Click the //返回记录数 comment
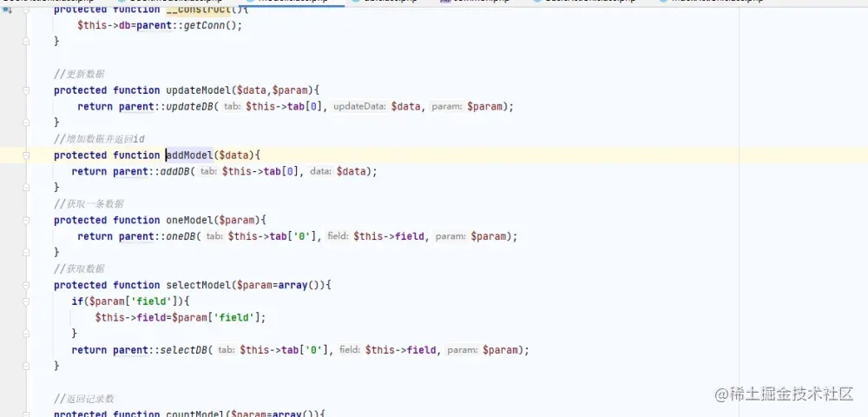 (83, 399)
